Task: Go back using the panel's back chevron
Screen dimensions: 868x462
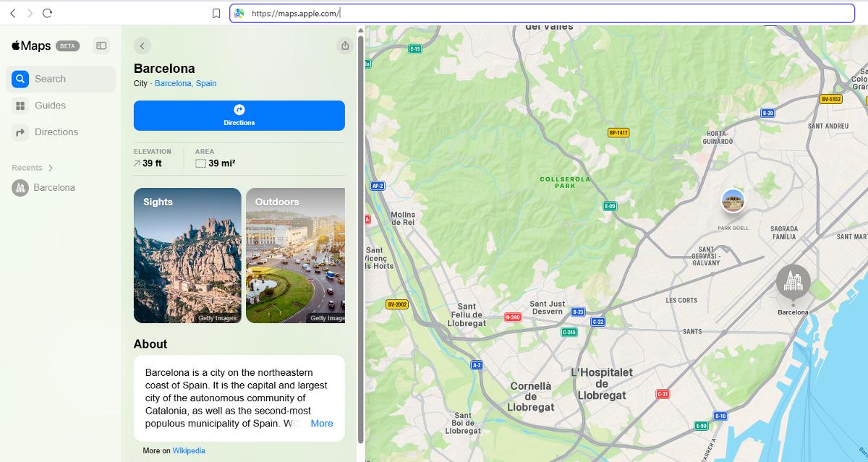Action: point(142,45)
